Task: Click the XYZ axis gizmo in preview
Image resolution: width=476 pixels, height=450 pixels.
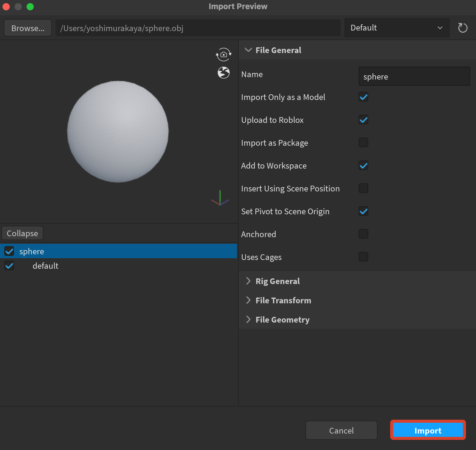Action: point(220,198)
